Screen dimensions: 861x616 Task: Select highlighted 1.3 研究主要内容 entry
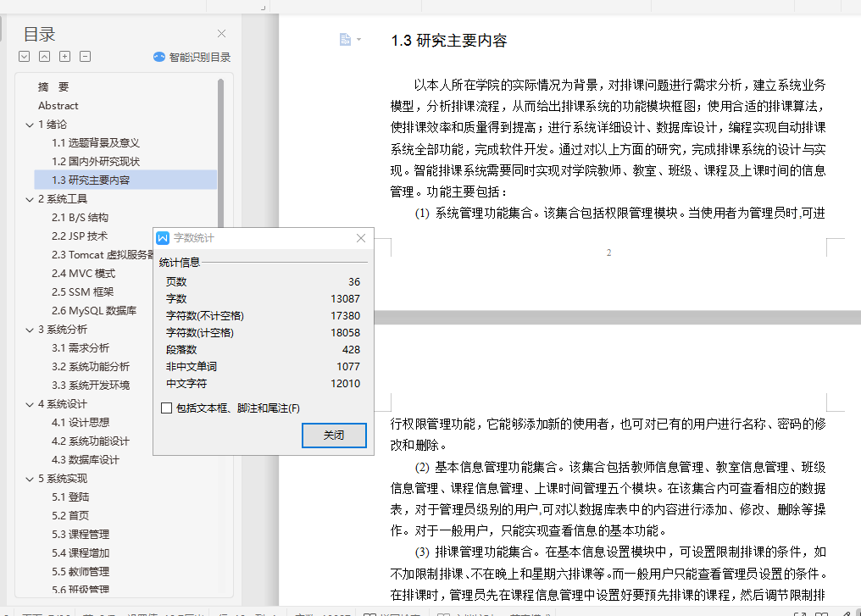[125, 180]
